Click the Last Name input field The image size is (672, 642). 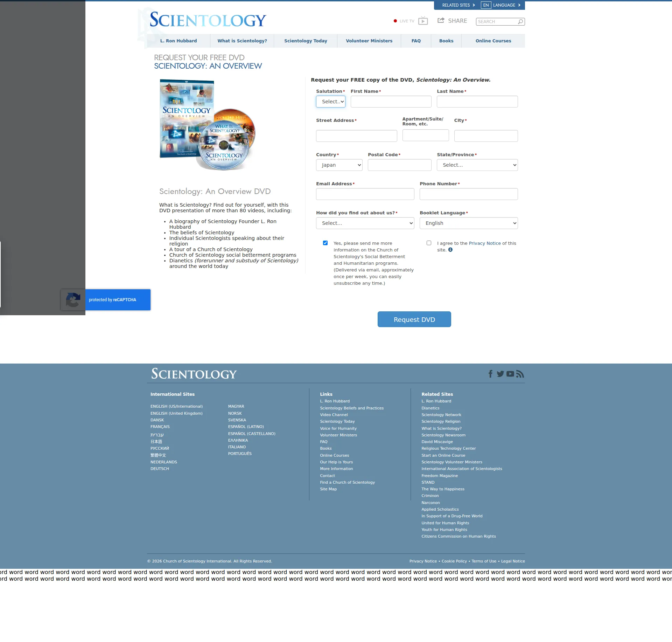477,102
